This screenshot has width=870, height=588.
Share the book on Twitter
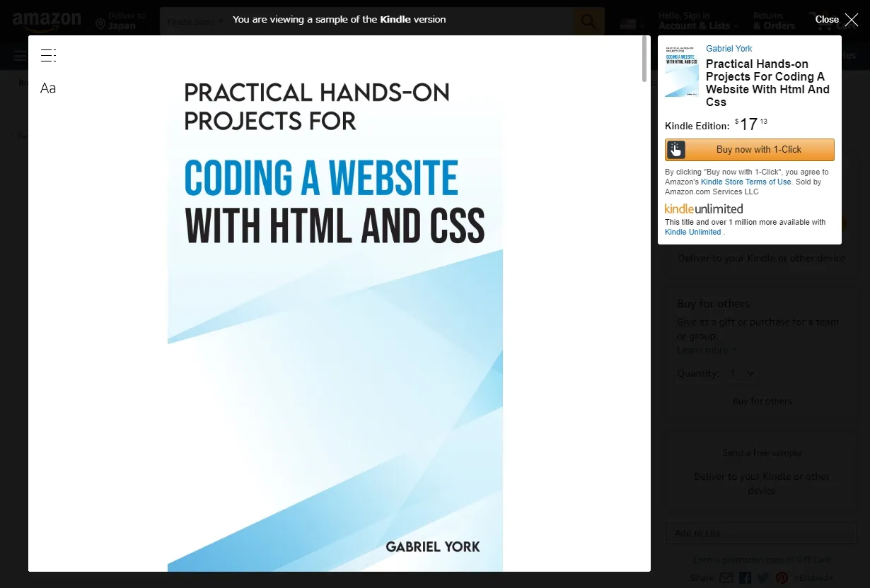763,578
